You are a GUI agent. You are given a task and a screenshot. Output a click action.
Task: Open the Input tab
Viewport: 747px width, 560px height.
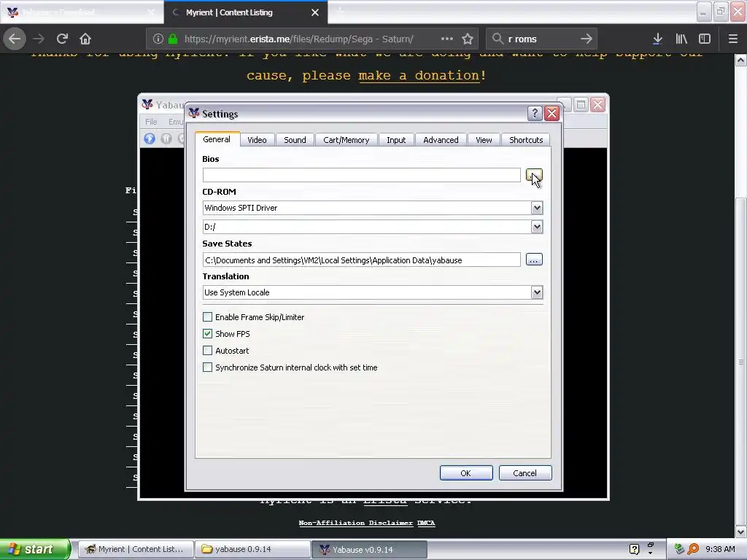click(x=396, y=140)
